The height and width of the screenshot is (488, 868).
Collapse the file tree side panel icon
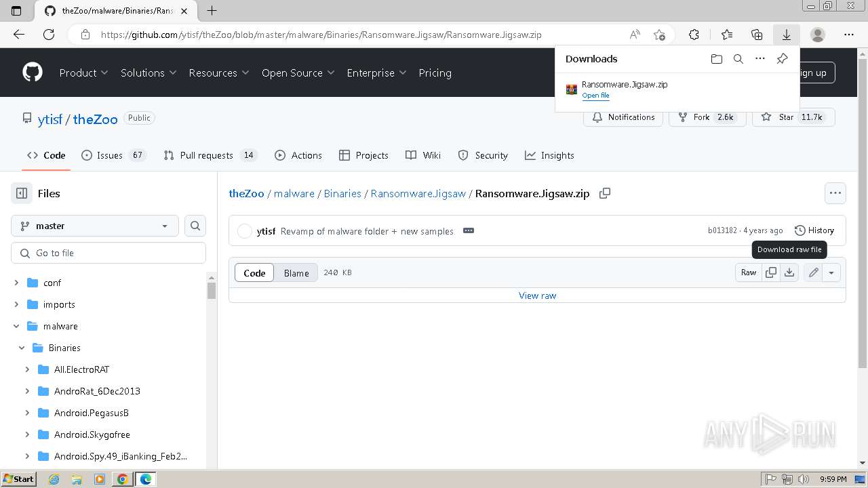[22, 193]
